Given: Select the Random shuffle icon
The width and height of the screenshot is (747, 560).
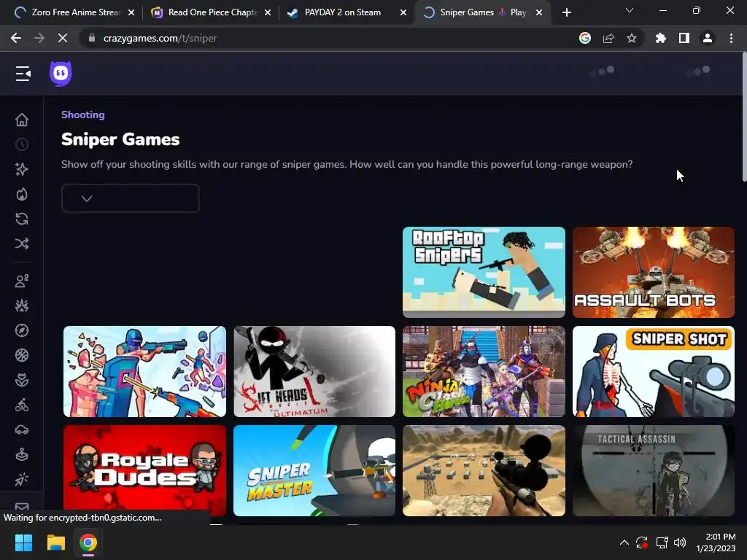Looking at the screenshot, I should coord(21,244).
